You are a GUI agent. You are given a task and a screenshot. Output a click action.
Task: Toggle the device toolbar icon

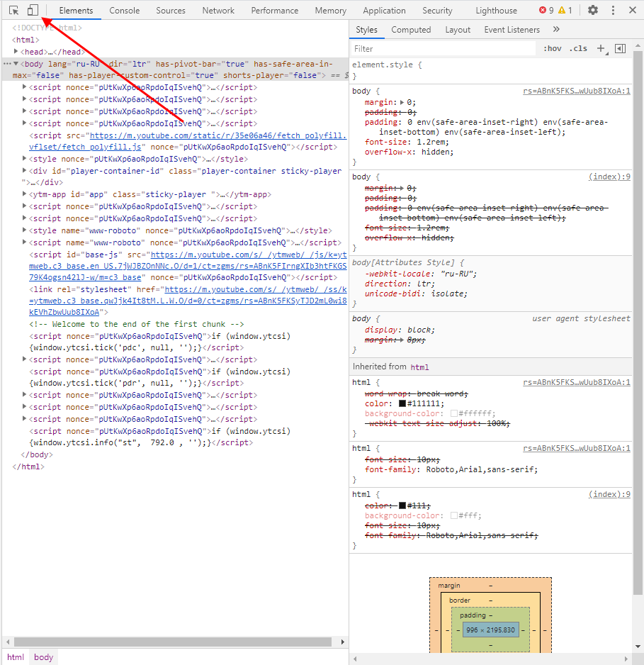click(x=32, y=10)
